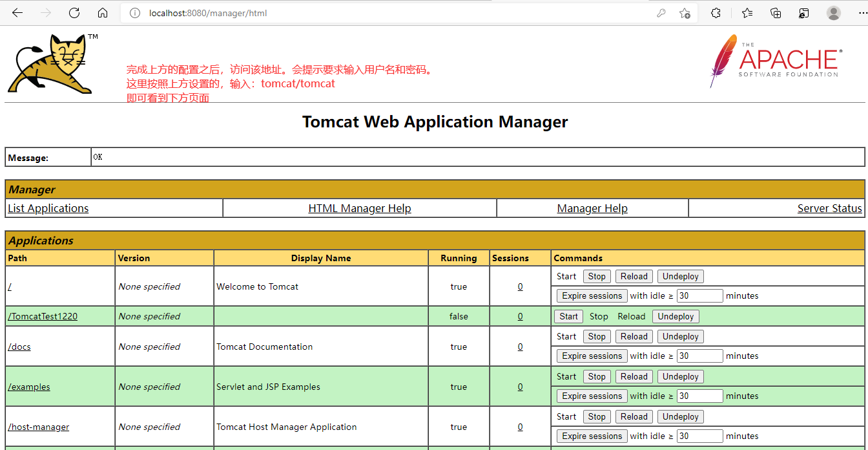The image size is (868, 450).
Task: Open the collections icon in toolbar
Action: pyautogui.click(x=776, y=13)
